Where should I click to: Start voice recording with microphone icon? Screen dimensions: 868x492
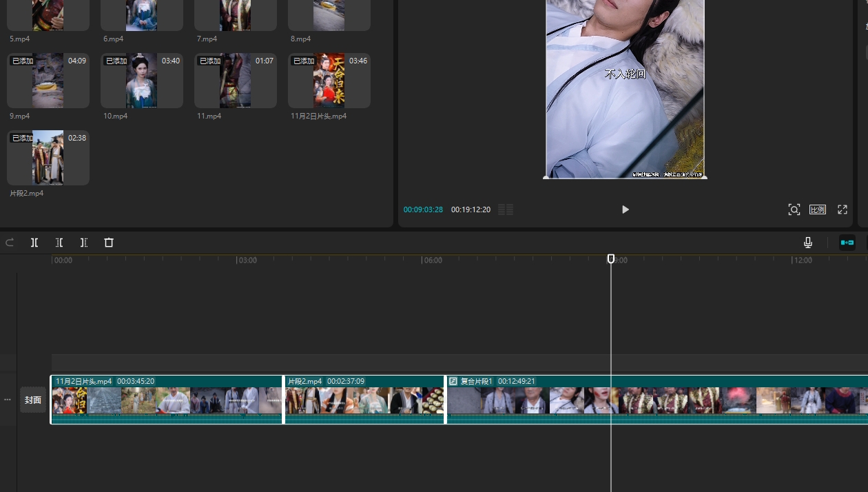808,243
